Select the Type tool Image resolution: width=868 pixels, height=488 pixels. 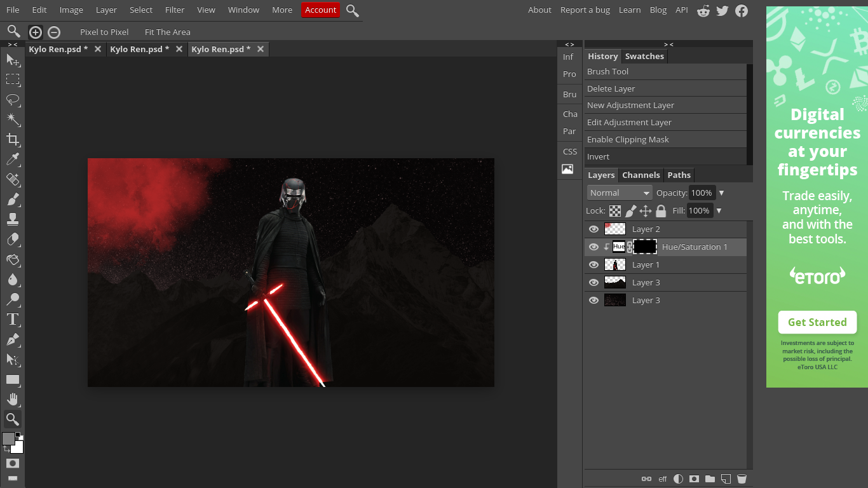[x=13, y=320]
